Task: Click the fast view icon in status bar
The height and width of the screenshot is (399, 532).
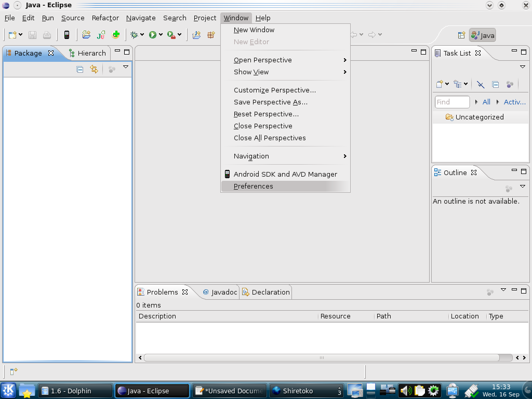Action: coord(13,371)
